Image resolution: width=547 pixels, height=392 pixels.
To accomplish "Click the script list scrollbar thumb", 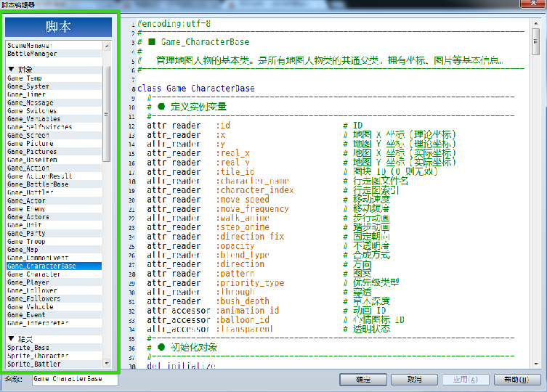I will (107, 113).
